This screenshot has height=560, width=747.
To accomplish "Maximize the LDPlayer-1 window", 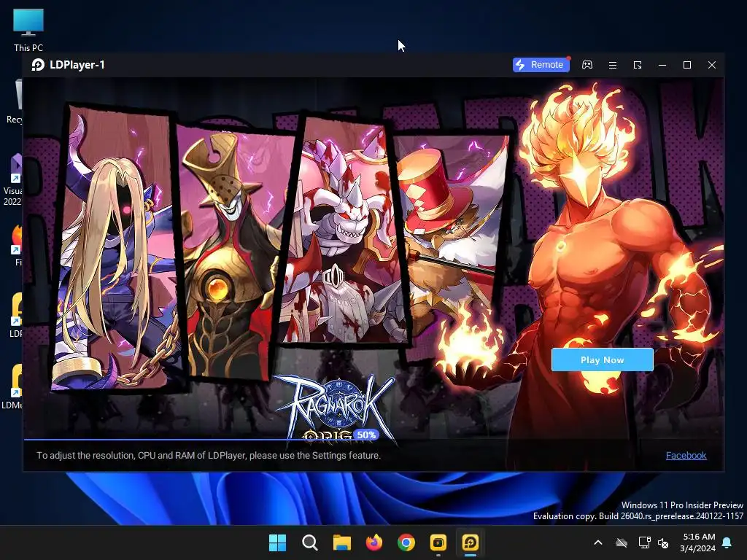I will [687, 65].
